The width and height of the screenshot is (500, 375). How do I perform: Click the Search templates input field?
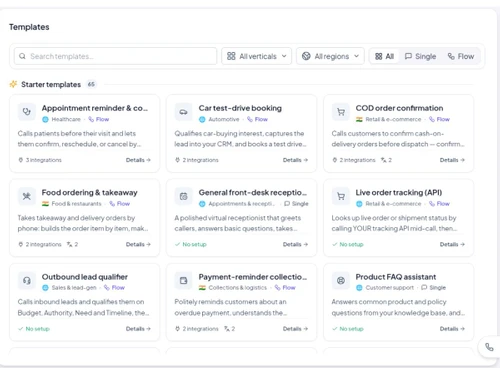click(x=115, y=56)
